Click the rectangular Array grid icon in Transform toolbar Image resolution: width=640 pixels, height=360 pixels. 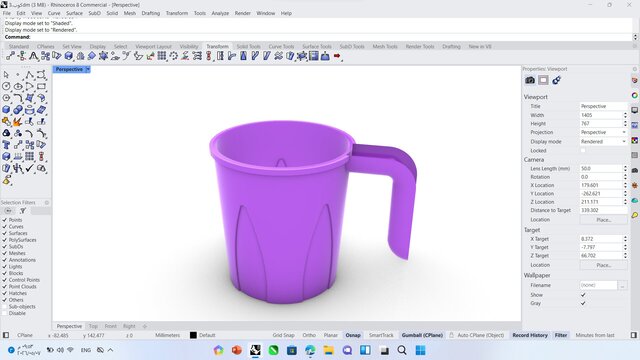coord(162,56)
